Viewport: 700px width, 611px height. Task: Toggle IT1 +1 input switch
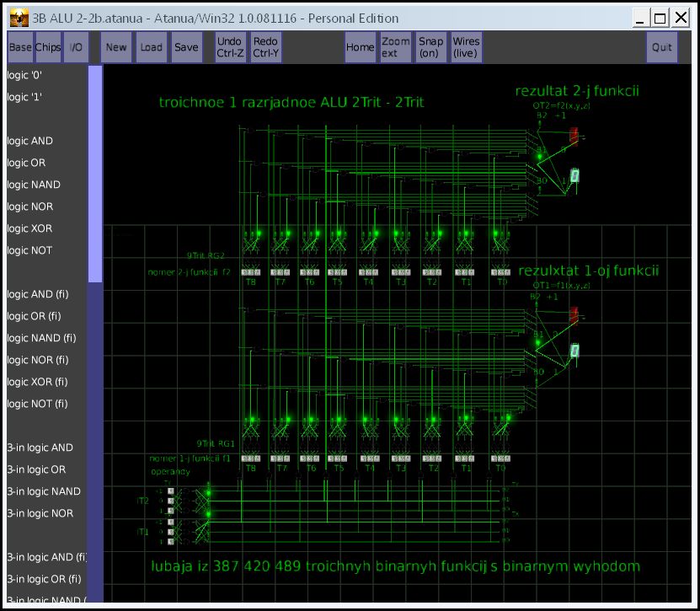pyautogui.click(x=170, y=522)
